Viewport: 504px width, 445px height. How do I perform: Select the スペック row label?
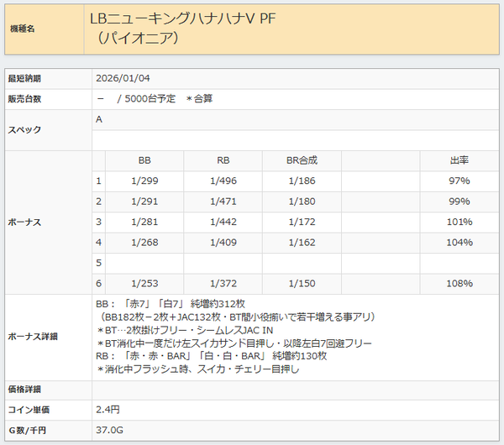pos(24,130)
